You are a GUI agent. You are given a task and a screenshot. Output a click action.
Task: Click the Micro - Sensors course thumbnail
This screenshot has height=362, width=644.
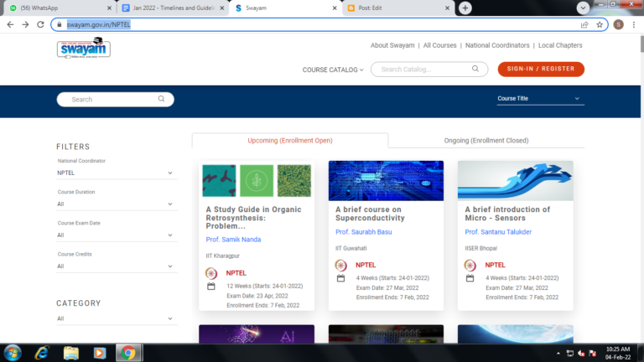click(515, 180)
